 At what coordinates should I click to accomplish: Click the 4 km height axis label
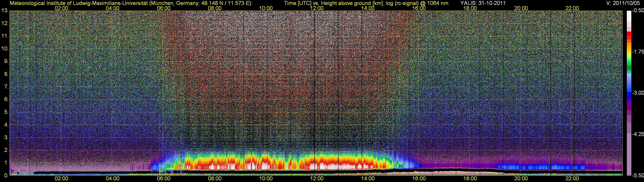pyautogui.click(x=6, y=125)
